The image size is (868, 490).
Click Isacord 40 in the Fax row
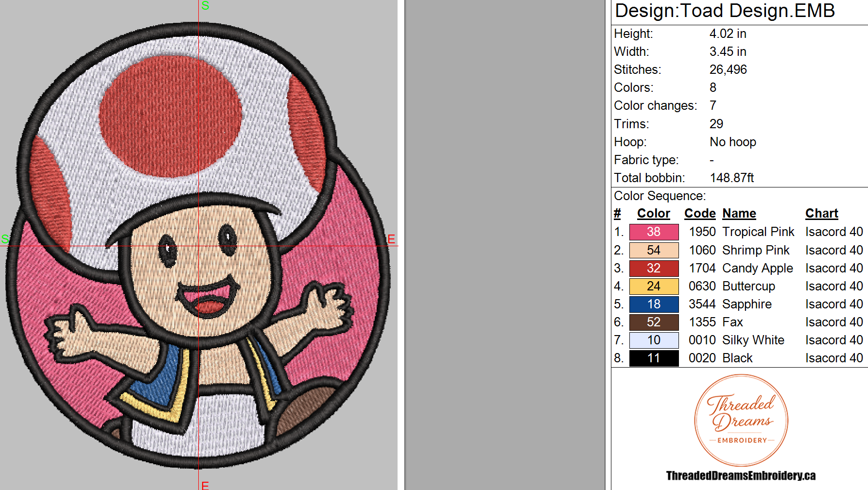pyautogui.click(x=834, y=322)
